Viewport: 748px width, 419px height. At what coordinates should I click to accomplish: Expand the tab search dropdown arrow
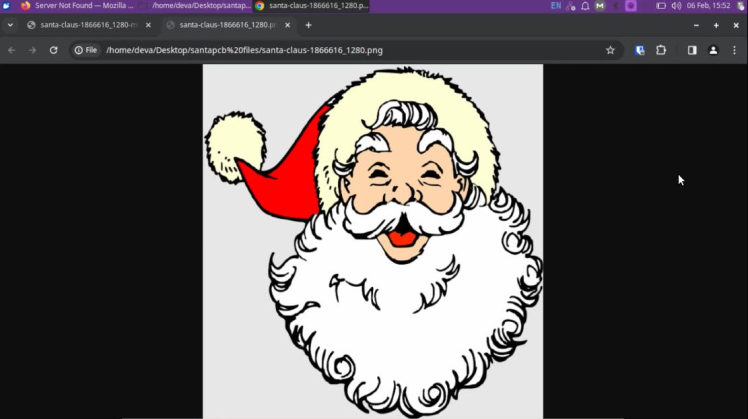10,25
